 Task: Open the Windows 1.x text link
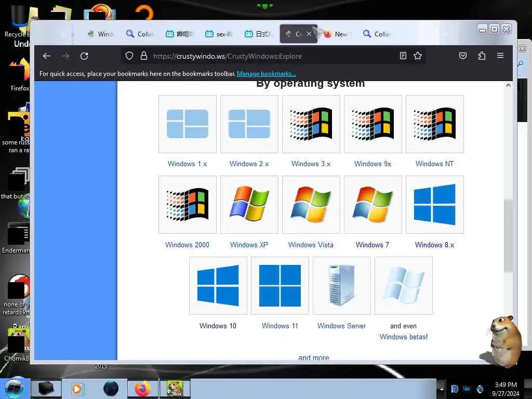click(187, 164)
